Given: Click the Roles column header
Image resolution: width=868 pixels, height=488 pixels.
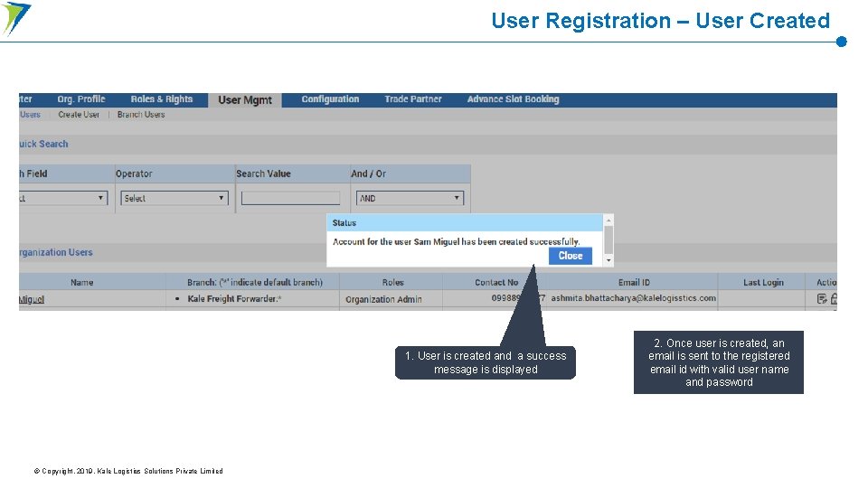Looking at the screenshot, I should tap(392, 282).
